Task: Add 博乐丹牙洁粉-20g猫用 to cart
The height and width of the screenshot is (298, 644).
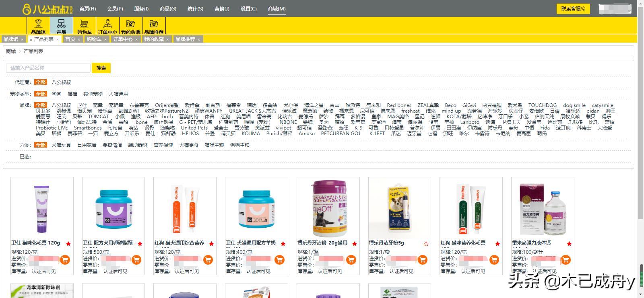Action: point(351,260)
